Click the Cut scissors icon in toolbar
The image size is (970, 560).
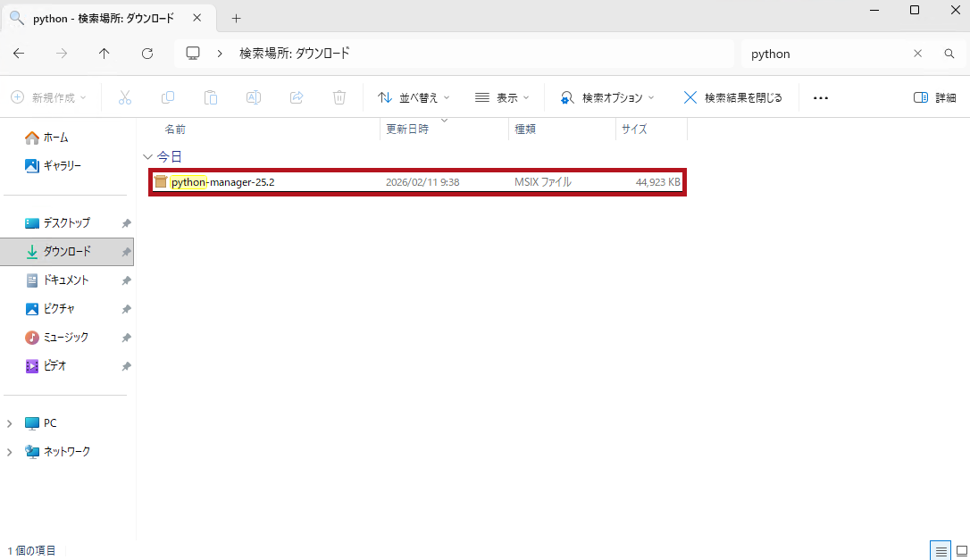tap(125, 97)
